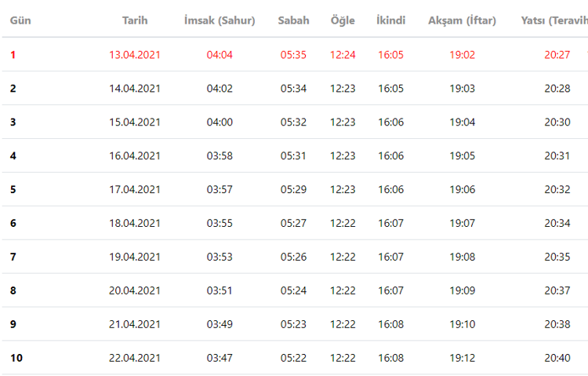The width and height of the screenshot is (588, 376).
Task: Click sabah time 05:24 on day 8
Action: tap(293, 290)
